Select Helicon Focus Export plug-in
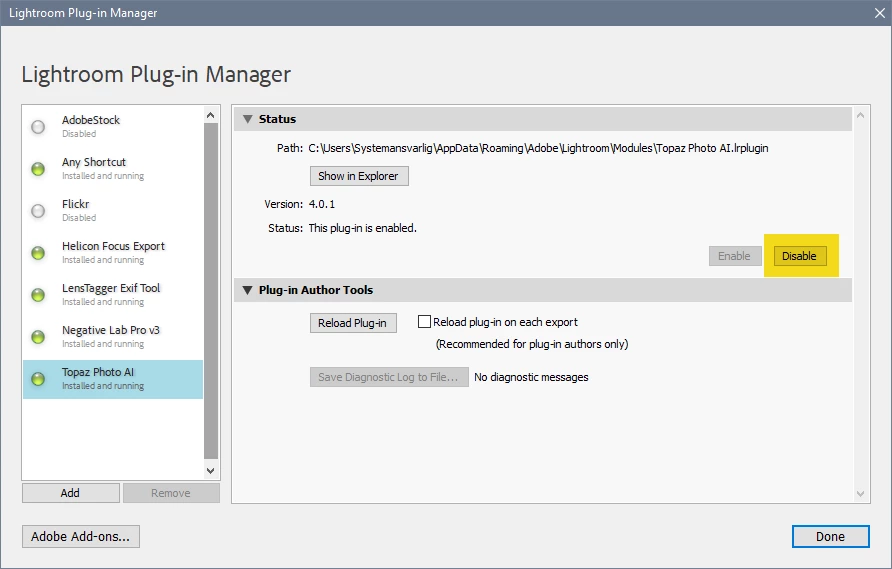This screenshot has width=892, height=569. pos(113,253)
